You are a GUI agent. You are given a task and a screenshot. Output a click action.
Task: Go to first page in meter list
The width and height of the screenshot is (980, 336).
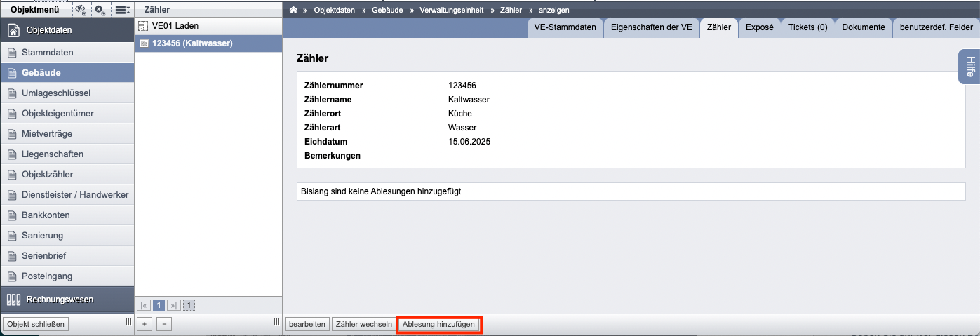pos(144,305)
